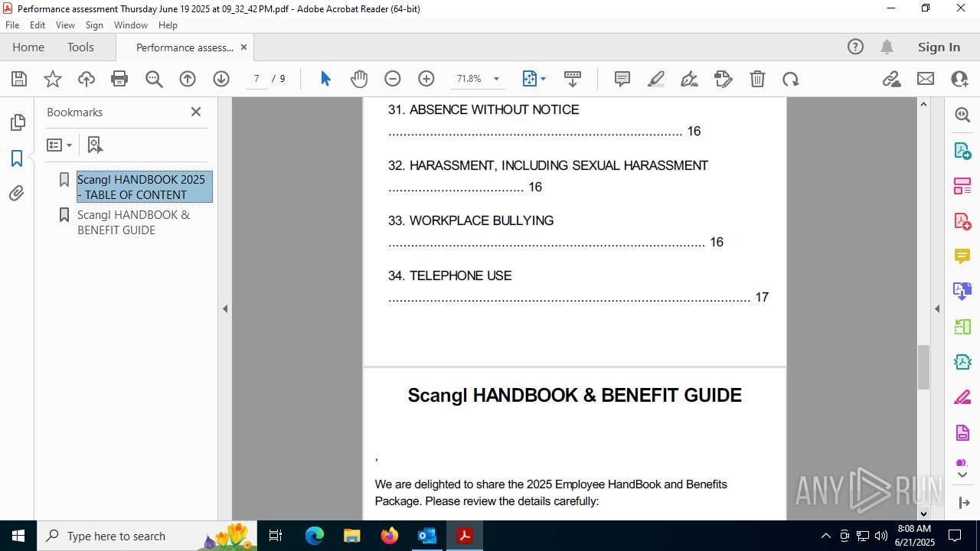Viewport: 980px width, 551px height.
Task: Open the Help menu
Action: (x=168, y=25)
